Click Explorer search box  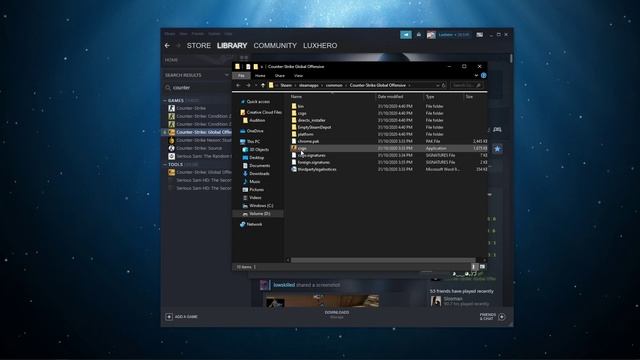pyautogui.click(x=467, y=85)
